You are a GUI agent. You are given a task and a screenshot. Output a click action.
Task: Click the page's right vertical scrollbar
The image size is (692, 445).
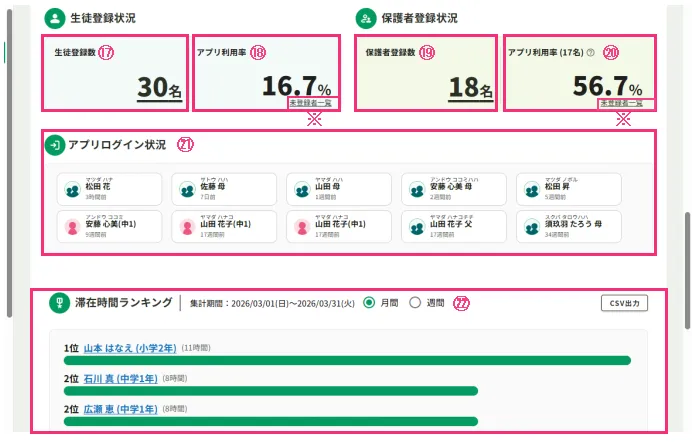[686, 270]
